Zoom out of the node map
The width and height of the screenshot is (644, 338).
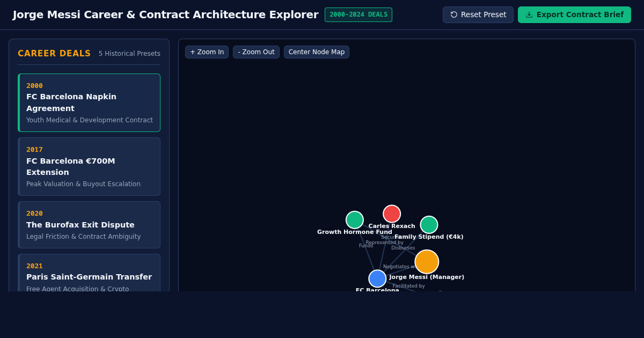[256, 52]
